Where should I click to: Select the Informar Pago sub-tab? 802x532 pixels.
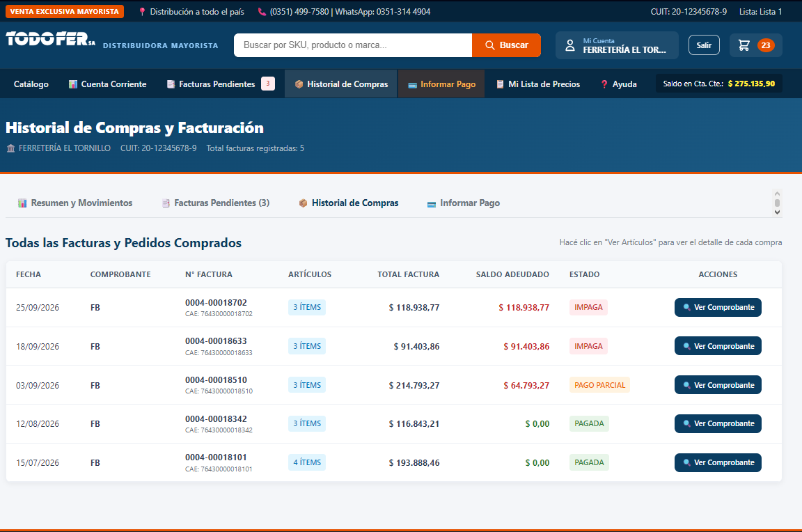coord(464,203)
